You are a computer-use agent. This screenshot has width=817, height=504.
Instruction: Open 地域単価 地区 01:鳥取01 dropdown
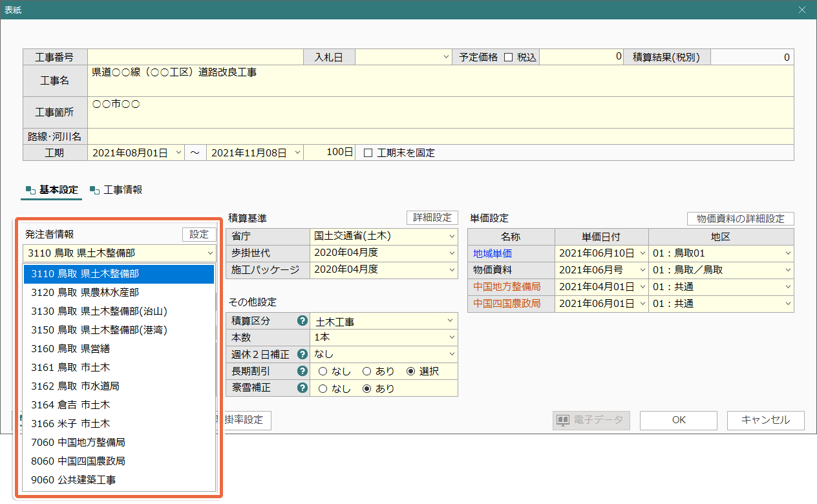click(788, 253)
